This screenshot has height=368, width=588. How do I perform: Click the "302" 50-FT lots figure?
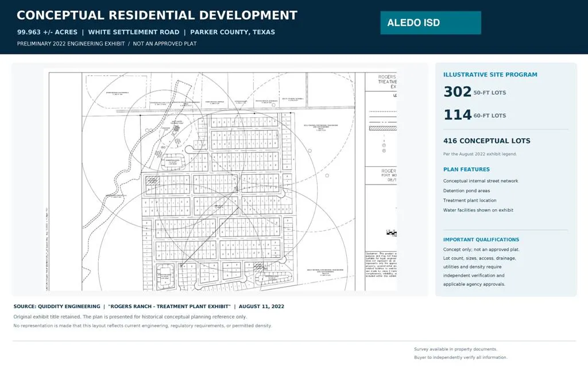[x=457, y=91]
